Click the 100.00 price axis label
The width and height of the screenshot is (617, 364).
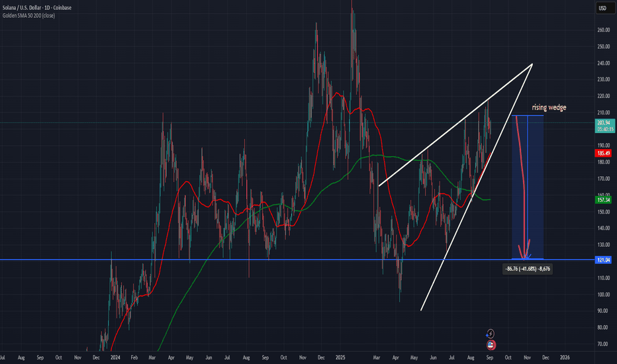click(x=604, y=295)
